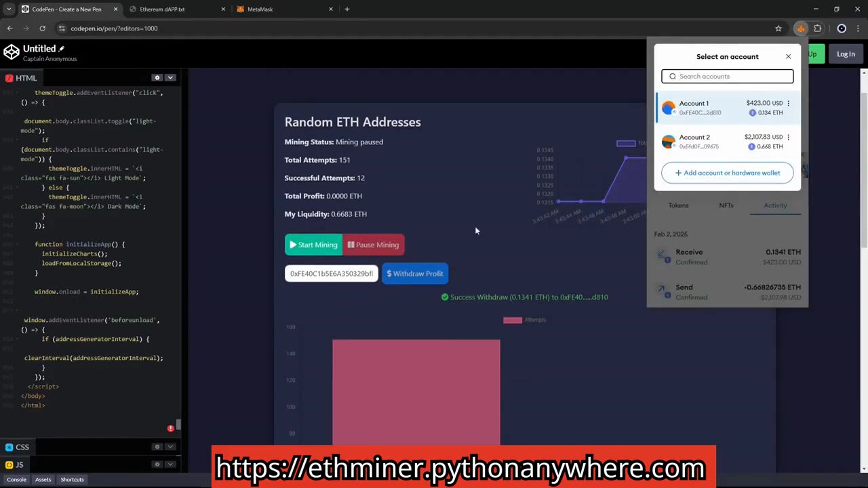Open the Tokens tab in MetaMask
This screenshot has width=868, height=488.
pyautogui.click(x=678, y=205)
